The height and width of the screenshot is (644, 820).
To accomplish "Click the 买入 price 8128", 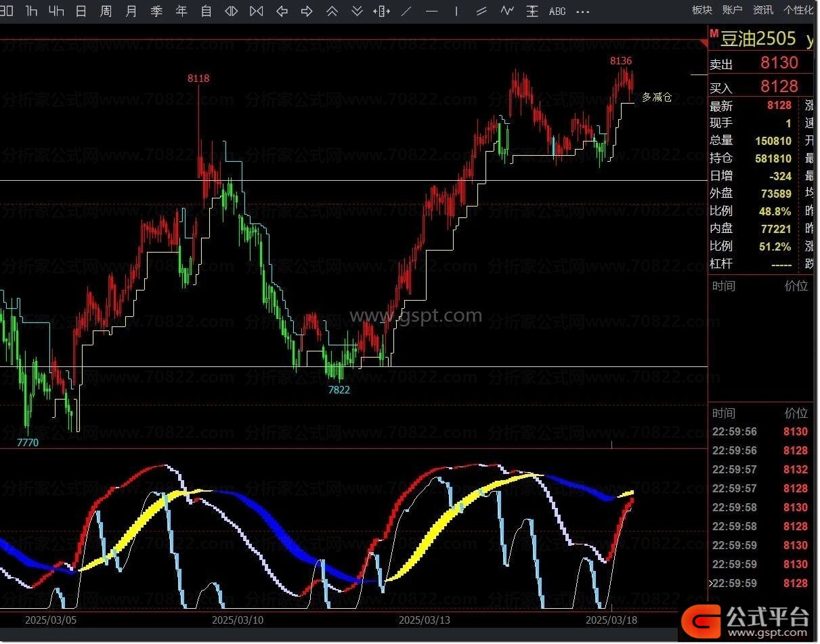I will tap(779, 86).
